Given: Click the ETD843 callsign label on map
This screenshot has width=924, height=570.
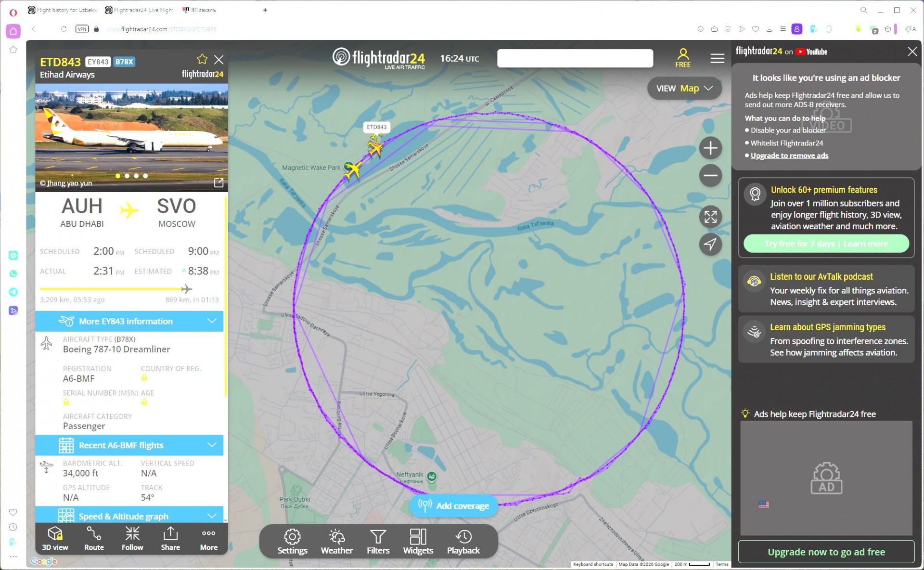Looking at the screenshot, I should [x=377, y=127].
